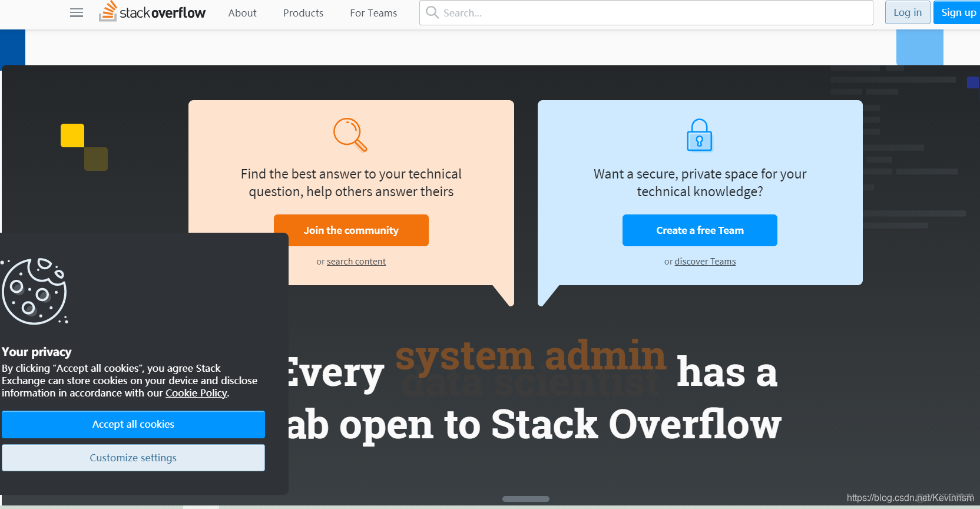980x509 pixels.
Task: Open the For Teams link
Action: 373,13
